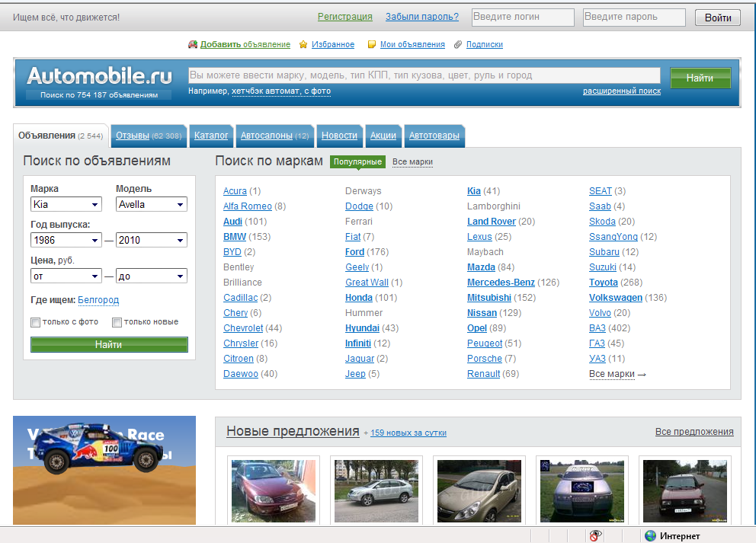Open the Toyota brand link
The width and height of the screenshot is (756, 543).
click(x=603, y=283)
